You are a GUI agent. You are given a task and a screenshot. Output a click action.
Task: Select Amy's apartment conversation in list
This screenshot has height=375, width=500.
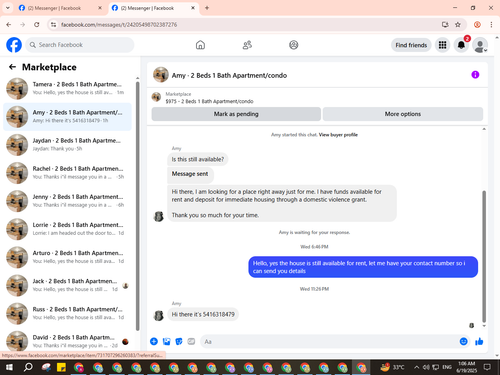click(x=68, y=117)
